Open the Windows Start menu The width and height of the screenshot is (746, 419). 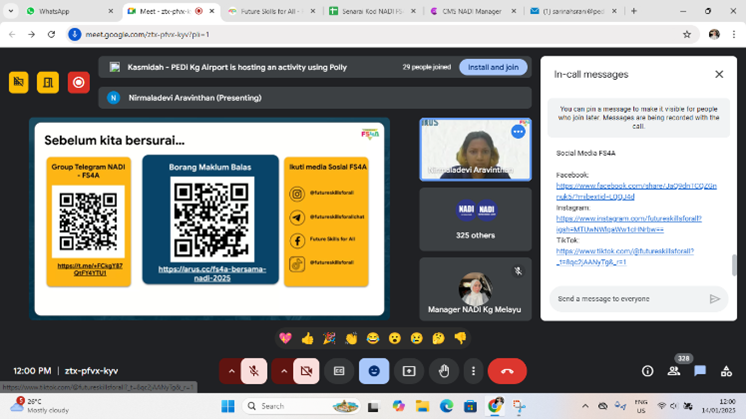point(228,406)
